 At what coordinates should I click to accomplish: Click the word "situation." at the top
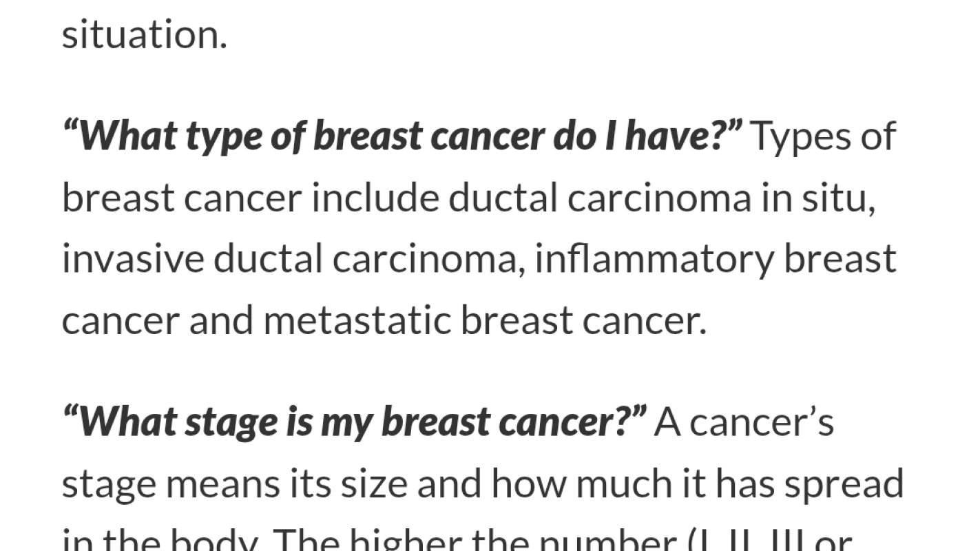point(144,34)
